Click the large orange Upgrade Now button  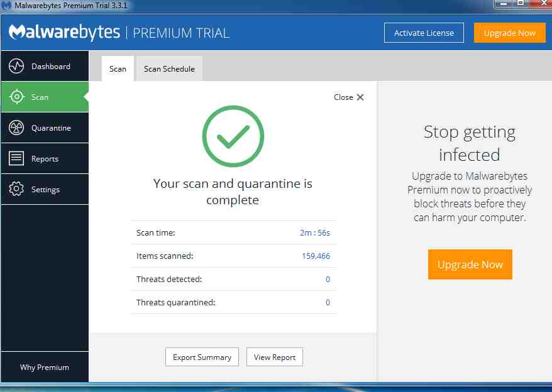[x=470, y=264]
